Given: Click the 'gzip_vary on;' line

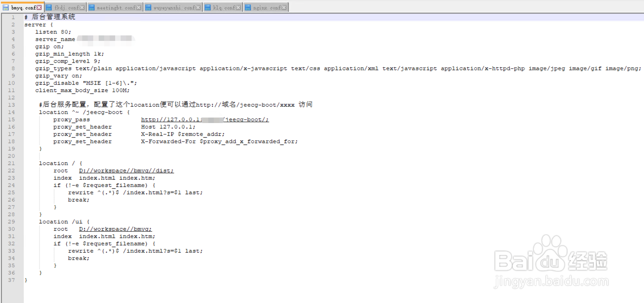Looking at the screenshot, I should tap(59, 76).
